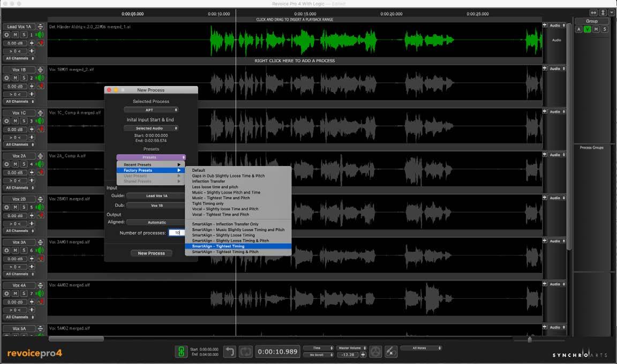This screenshot has width=617, height=364.
Task: Toggle green speaker icon on Lead Vox 1A
Action: (40, 35)
